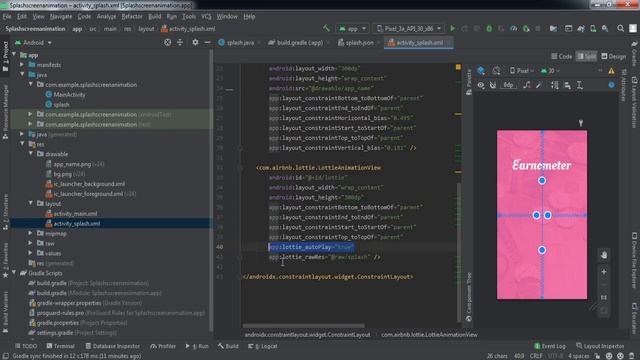The image size is (640, 360).
Task: Collapse the Gradle Scripts node
Action: 14,273
